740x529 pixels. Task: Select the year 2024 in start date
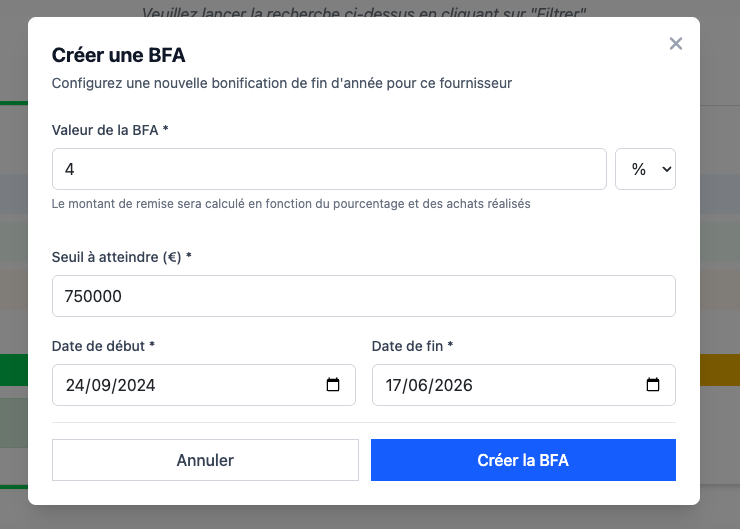coord(135,385)
